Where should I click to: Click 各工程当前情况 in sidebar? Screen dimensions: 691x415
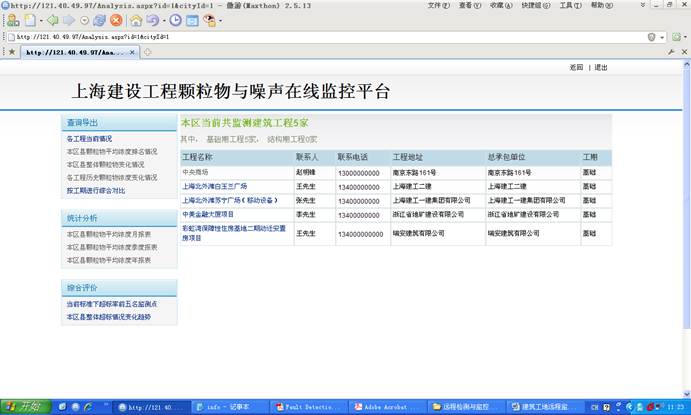pos(89,139)
